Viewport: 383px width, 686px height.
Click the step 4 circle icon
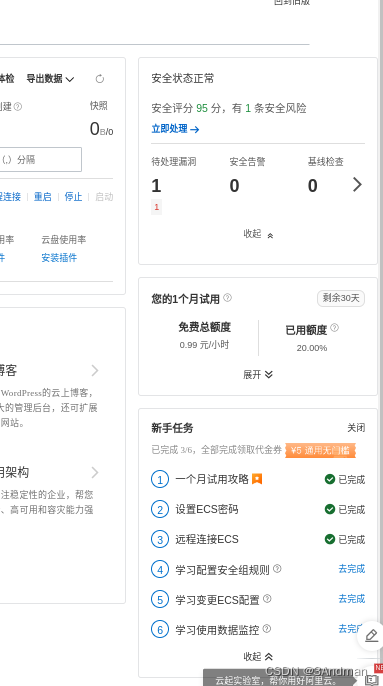pyautogui.click(x=160, y=569)
